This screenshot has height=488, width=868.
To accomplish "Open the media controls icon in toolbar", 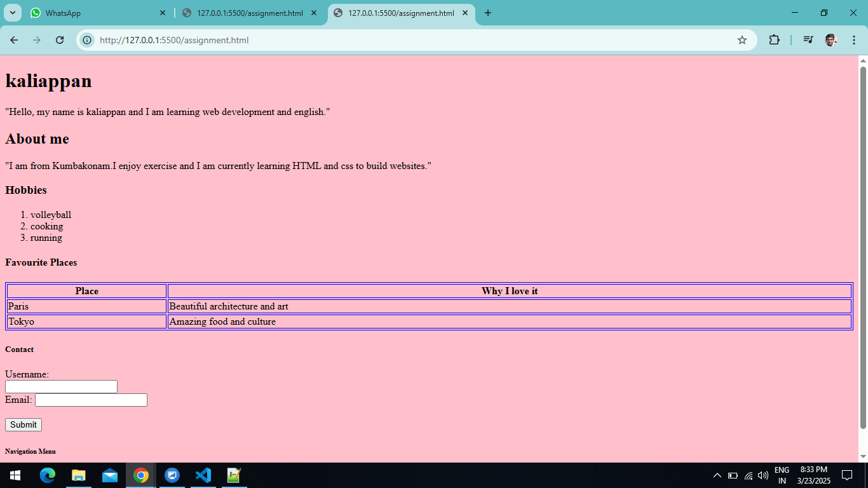I will pyautogui.click(x=808, y=39).
